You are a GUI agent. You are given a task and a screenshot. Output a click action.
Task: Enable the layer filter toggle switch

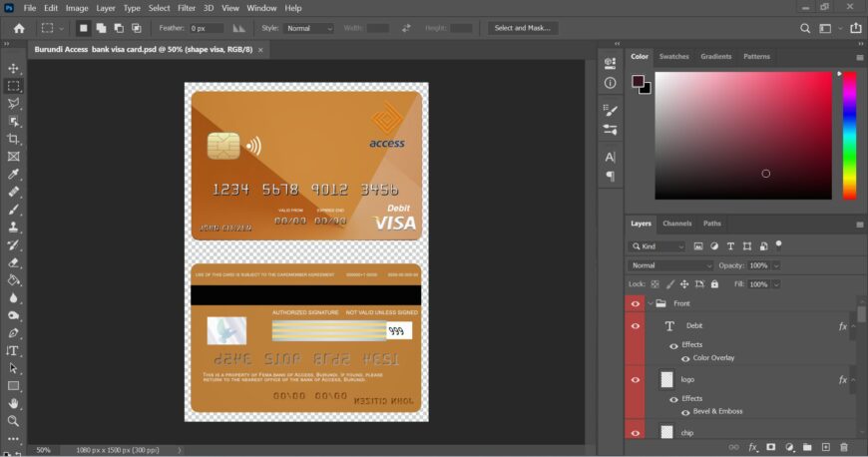(779, 244)
